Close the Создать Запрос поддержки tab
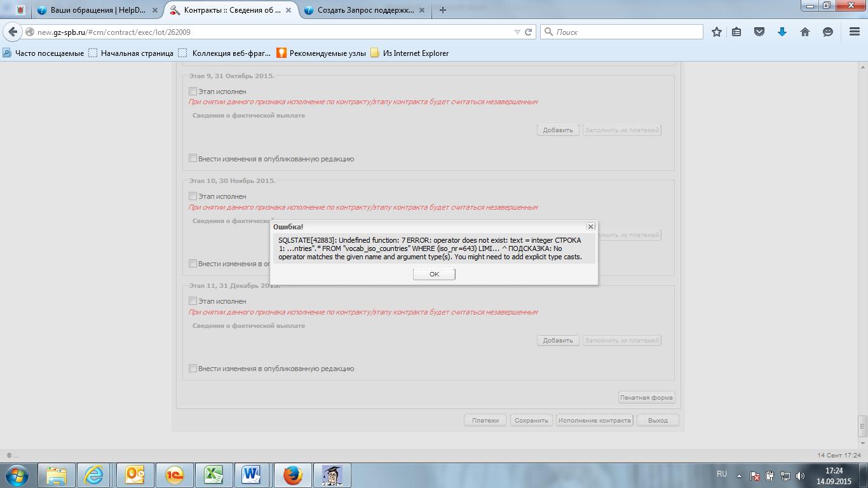This screenshot has width=868, height=488. pos(422,10)
